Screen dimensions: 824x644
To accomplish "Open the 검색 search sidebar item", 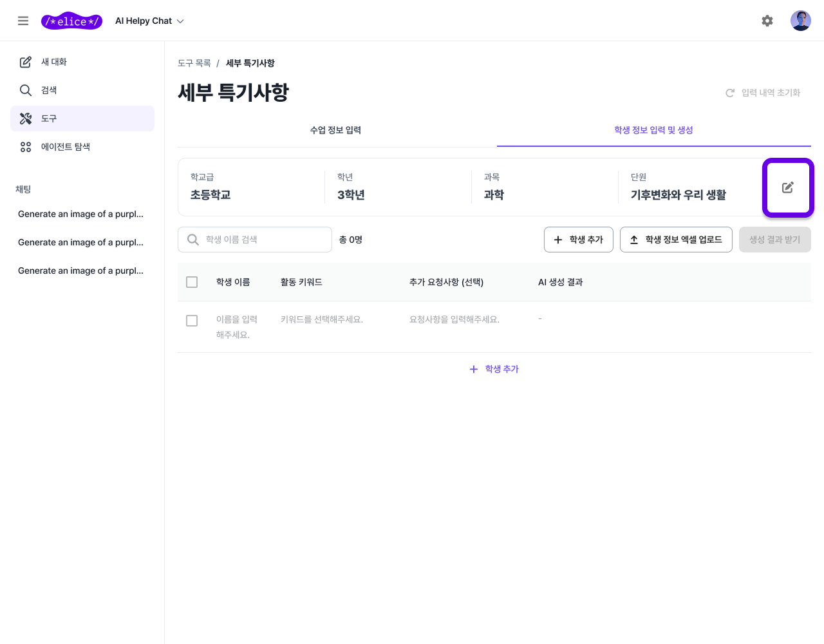I will click(x=49, y=90).
